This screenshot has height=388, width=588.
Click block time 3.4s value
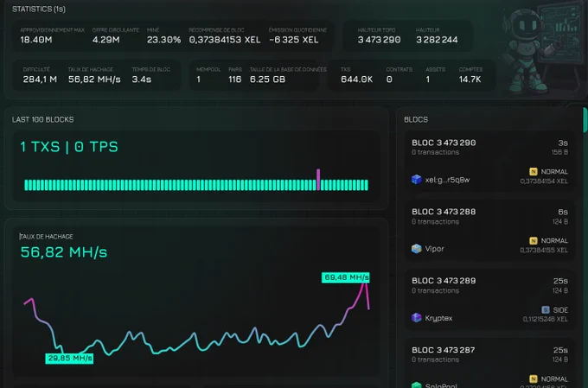pyautogui.click(x=141, y=80)
